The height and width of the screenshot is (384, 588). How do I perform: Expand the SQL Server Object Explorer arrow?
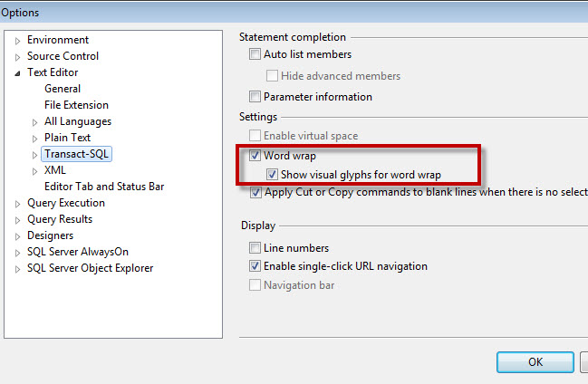pos(17,269)
